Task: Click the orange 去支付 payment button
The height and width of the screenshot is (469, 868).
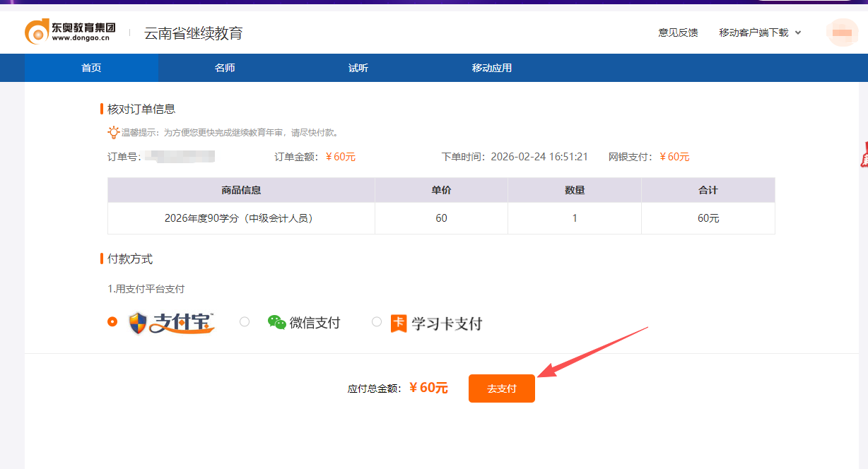Action: pyautogui.click(x=502, y=388)
